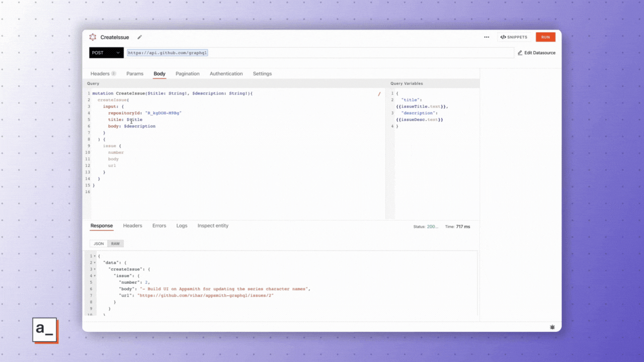
Task: Open the Pagination tab
Action: coord(188,74)
